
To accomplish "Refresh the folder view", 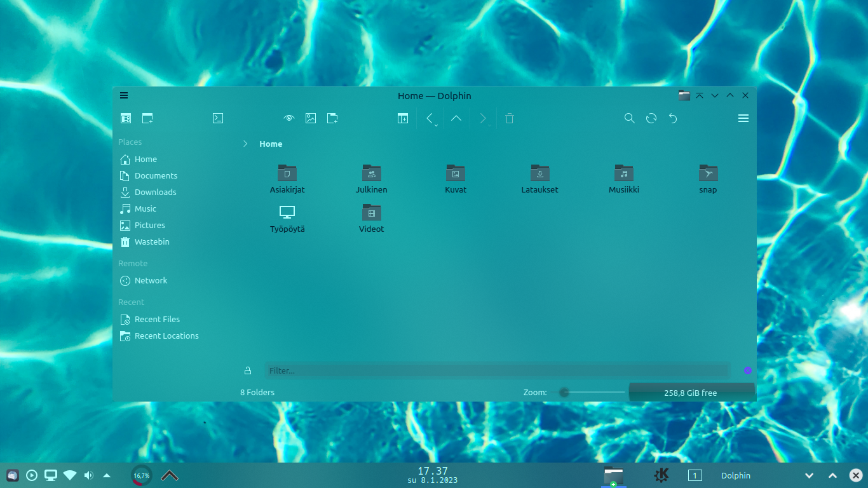I will tap(651, 118).
